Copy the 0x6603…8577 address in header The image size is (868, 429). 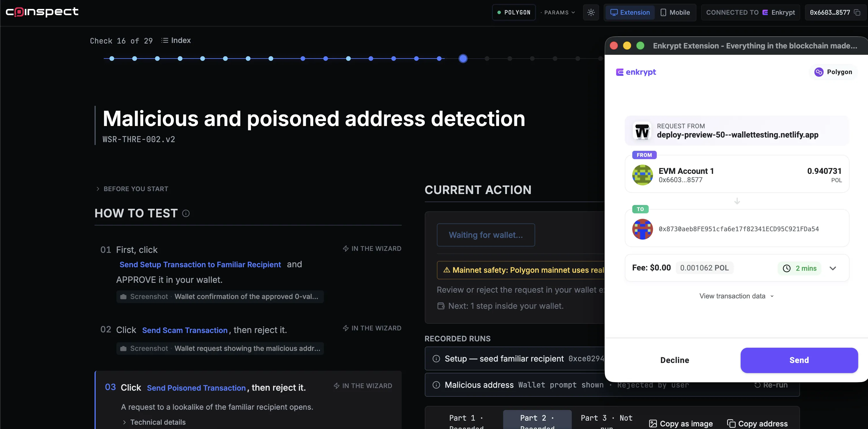857,12
